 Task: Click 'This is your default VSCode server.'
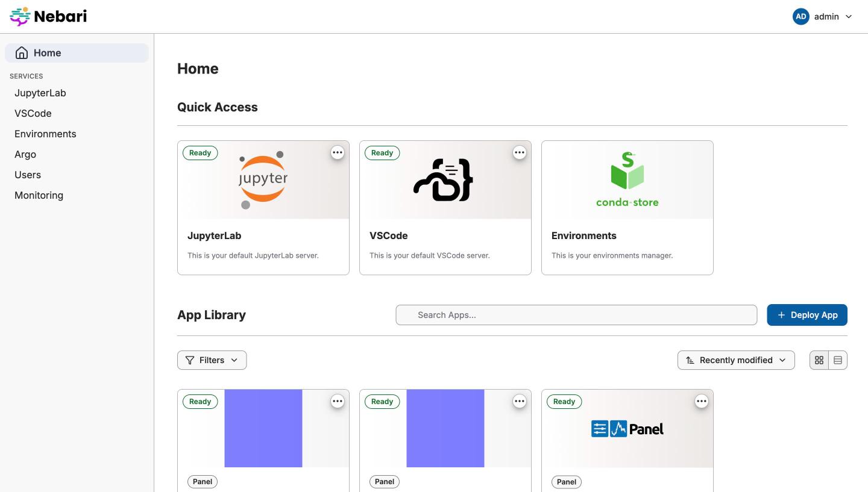(430, 255)
